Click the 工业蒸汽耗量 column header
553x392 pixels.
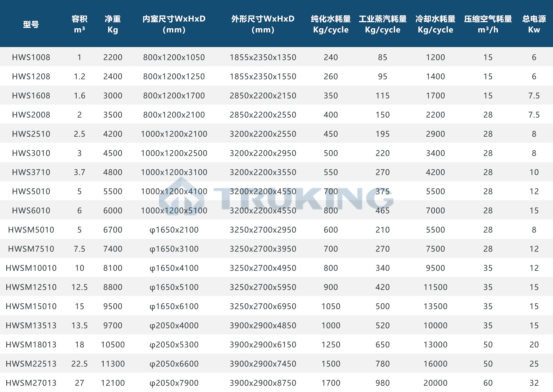click(x=383, y=24)
